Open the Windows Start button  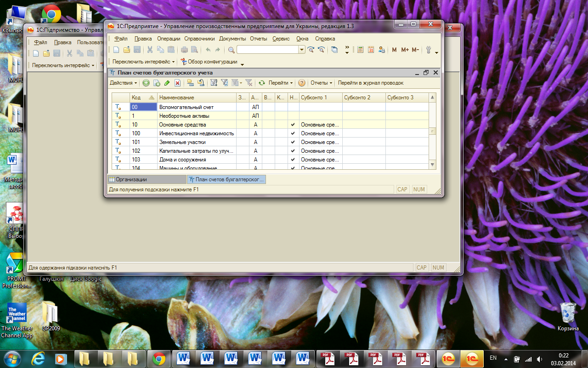(11, 358)
